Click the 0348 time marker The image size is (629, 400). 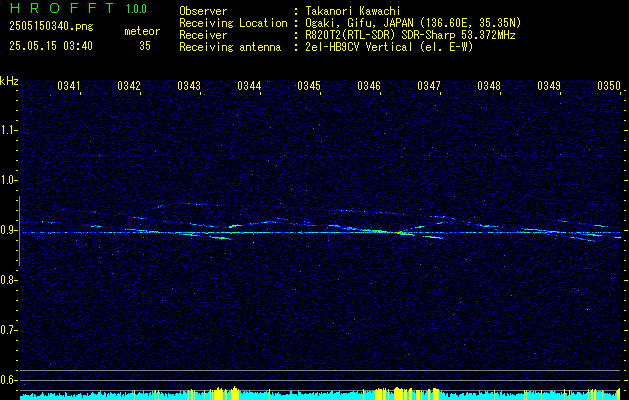point(489,86)
